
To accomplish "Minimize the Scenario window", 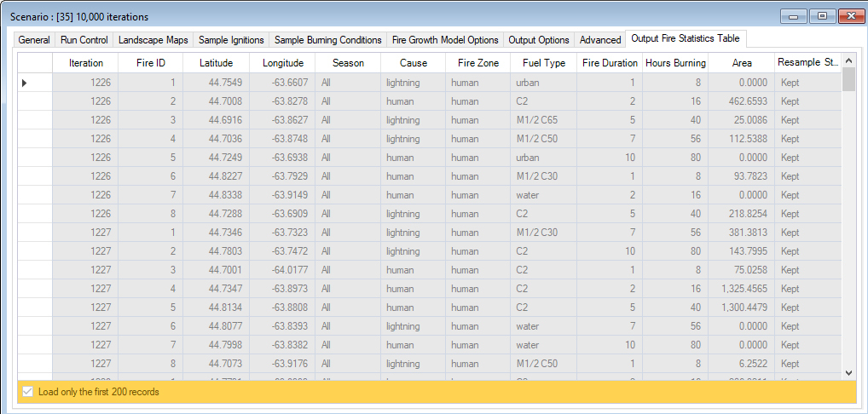I will coord(794,16).
